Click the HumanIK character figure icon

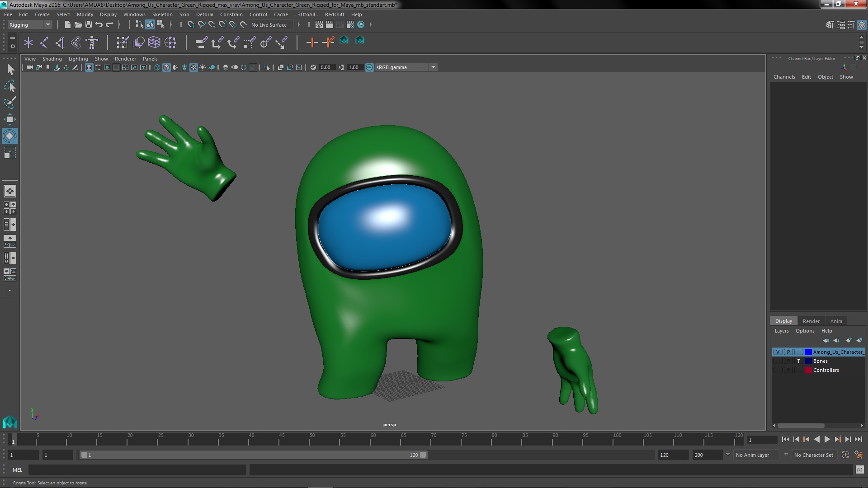(92, 42)
